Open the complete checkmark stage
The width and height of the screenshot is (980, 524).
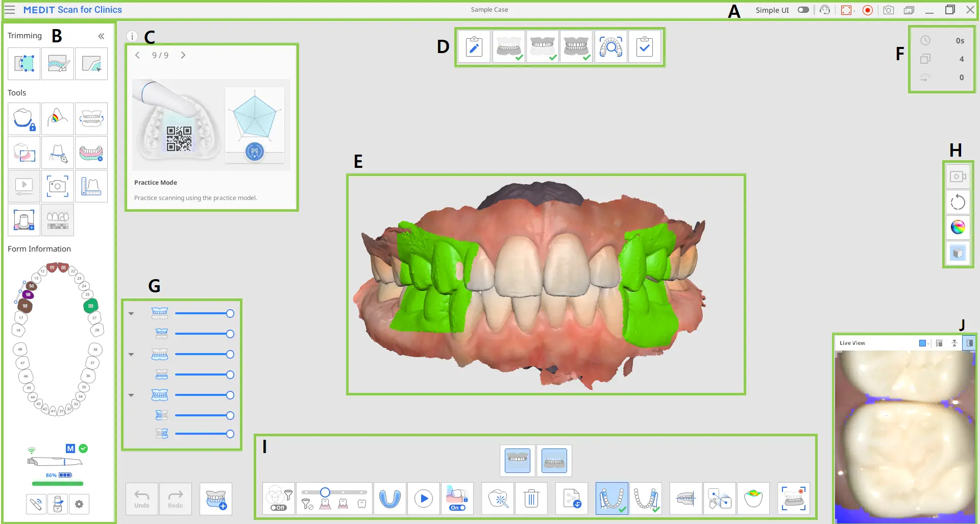coord(645,47)
